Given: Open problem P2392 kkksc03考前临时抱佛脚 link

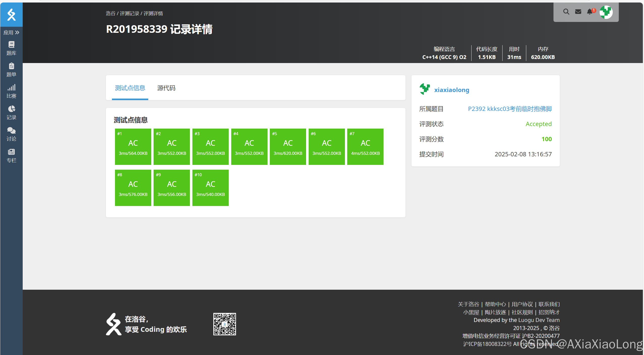Looking at the screenshot, I should coord(510,109).
